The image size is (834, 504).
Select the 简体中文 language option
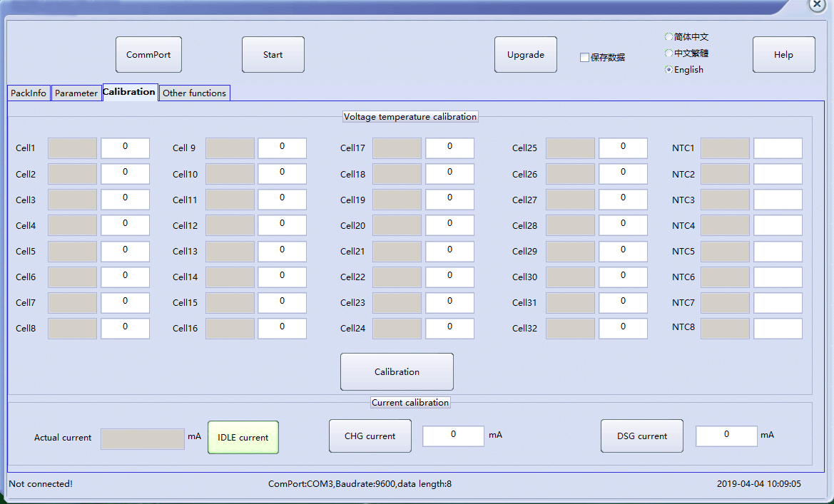pyautogui.click(x=668, y=37)
